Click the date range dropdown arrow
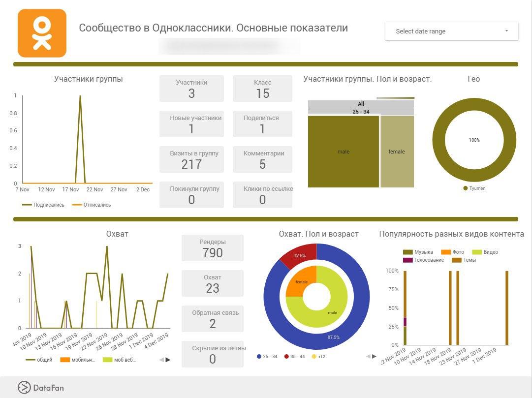 pos(506,31)
